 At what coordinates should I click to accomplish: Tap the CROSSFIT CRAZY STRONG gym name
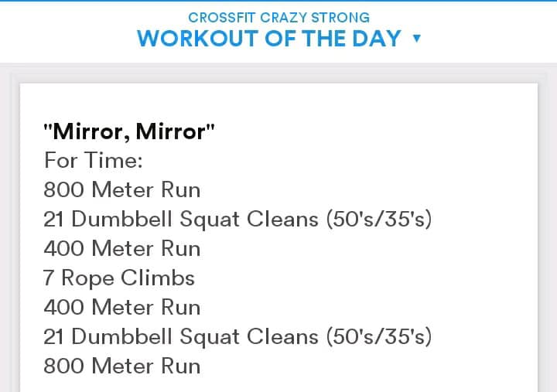pos(278,16)
